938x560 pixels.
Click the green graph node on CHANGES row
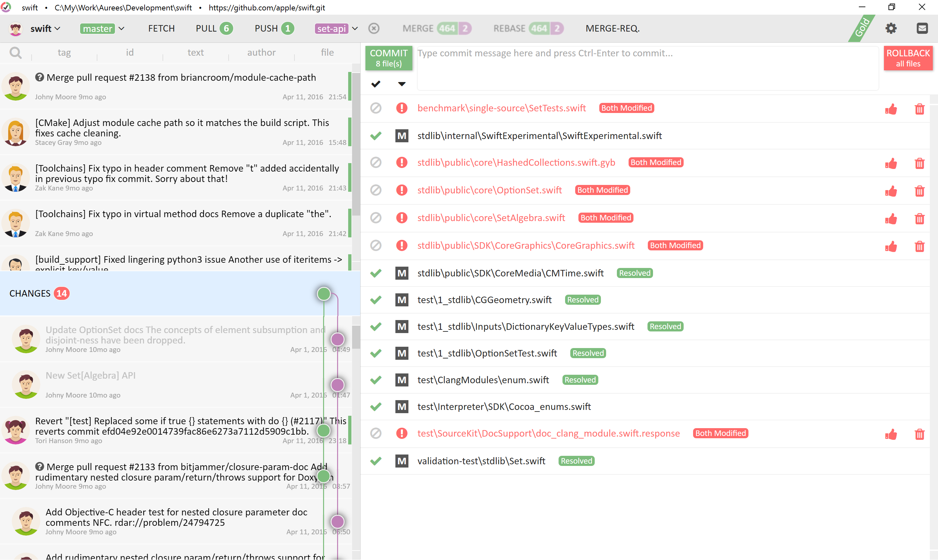pyautogui.click(x=323, y=294)
